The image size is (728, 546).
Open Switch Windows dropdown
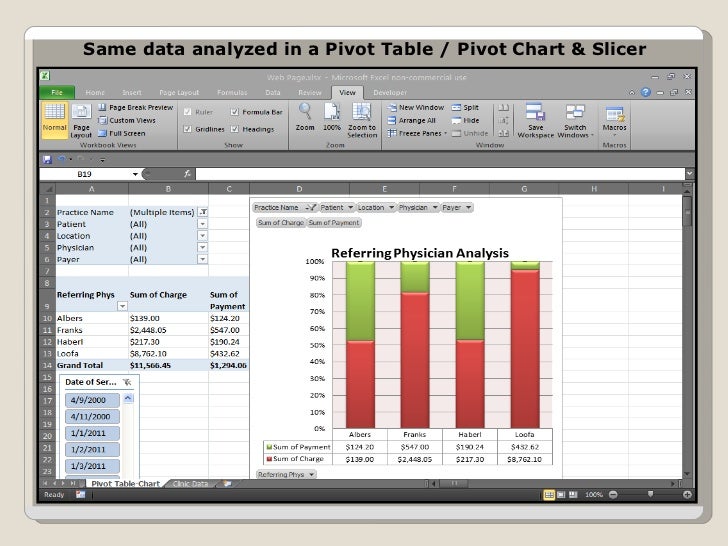(x=575, y=121)
